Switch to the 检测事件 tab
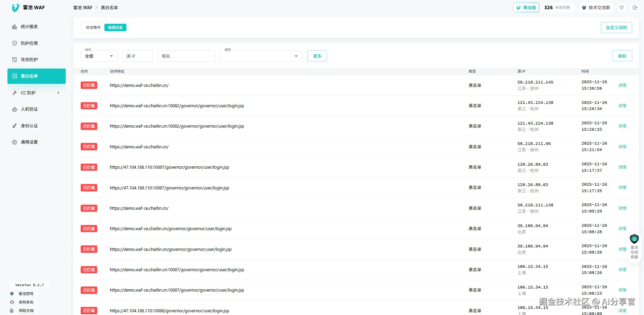The height and width of the screenshot is (315, 644). click(93, 27)
